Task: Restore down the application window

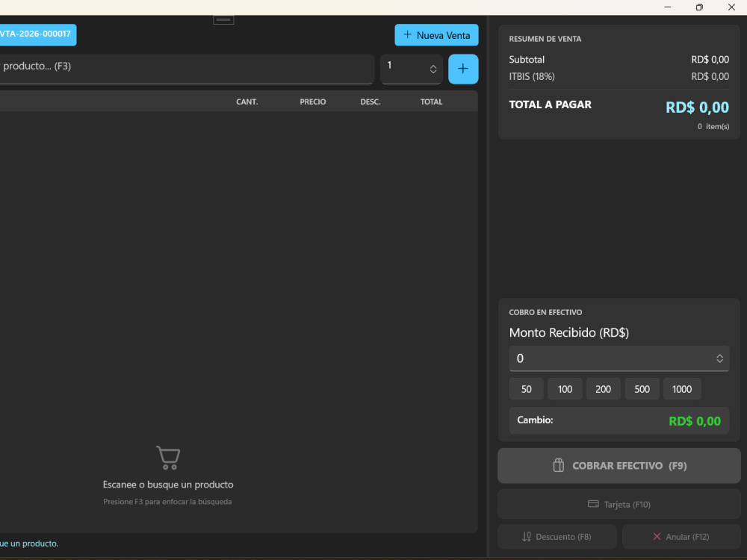Action: click(x=699, y=7)
